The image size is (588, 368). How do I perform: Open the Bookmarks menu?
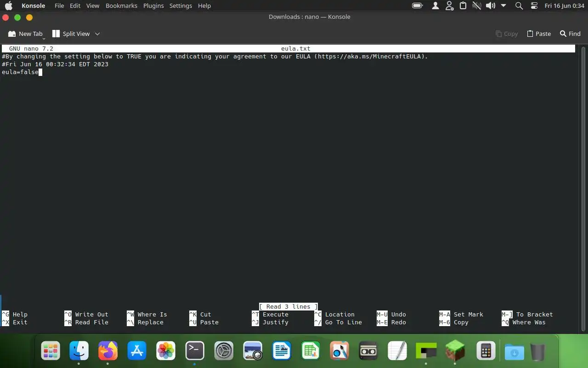click(x=121, y=6)
